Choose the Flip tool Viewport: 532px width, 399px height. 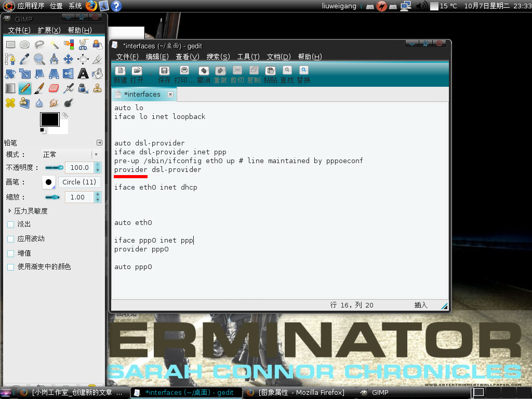[69, 74]
